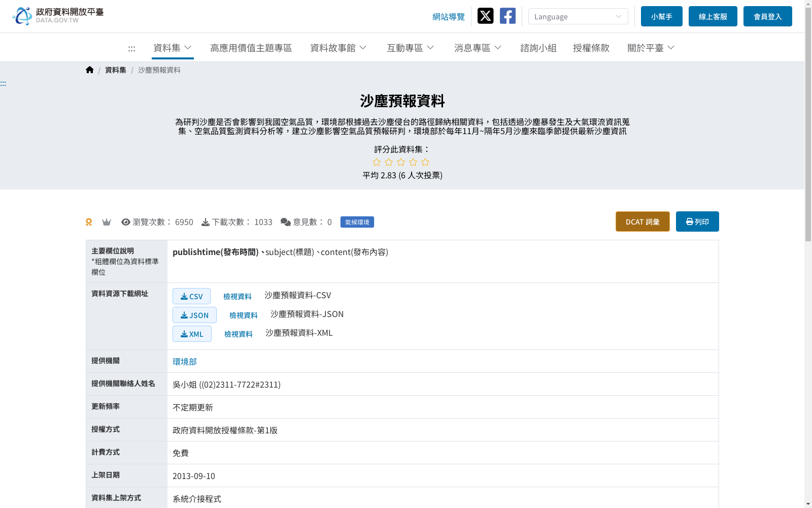The height and width of the screenshot is (508, 812).
Task: Open 檢視資料 for the CSV row
Action: [x=238, y=297]
